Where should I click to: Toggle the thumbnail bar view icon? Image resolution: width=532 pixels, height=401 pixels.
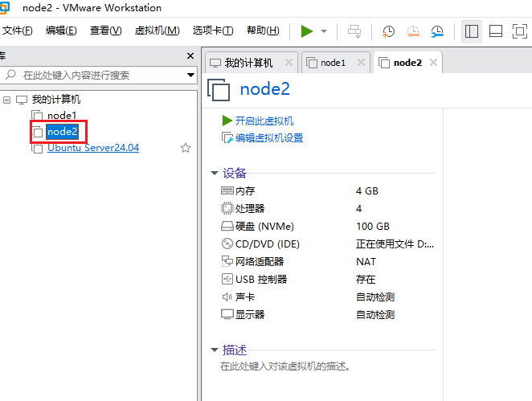496,31
